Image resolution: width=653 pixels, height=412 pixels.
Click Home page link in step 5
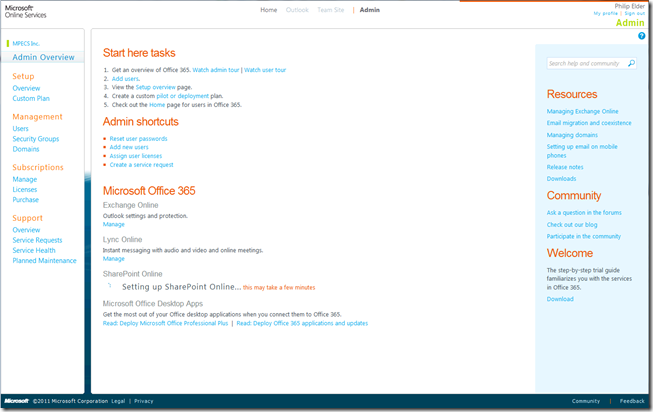click(157, 105)
